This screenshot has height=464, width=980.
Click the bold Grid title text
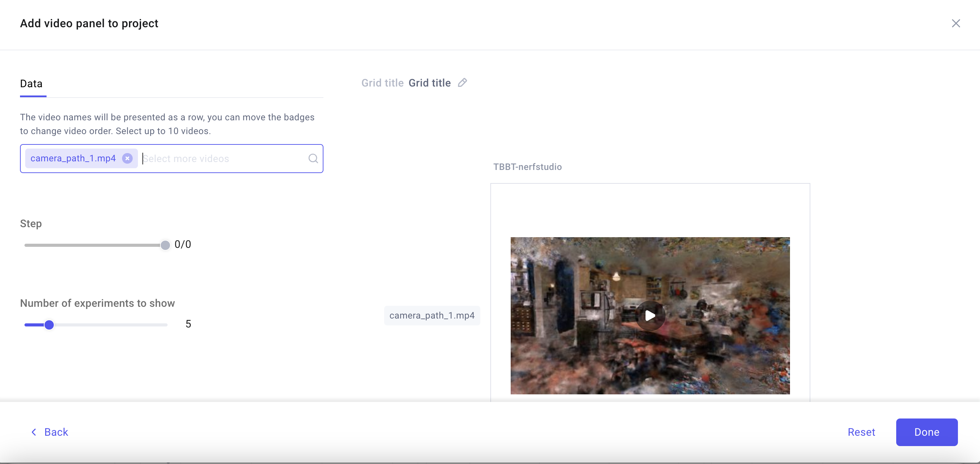point(430,82)
